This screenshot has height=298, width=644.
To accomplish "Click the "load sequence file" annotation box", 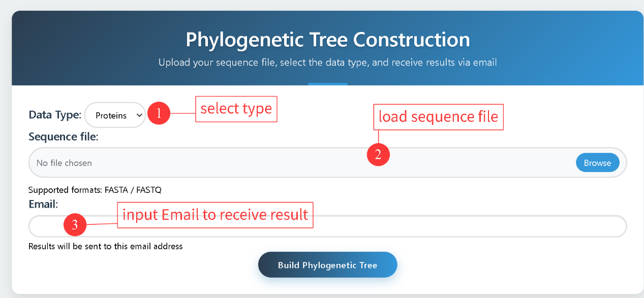I will coord(438,117).
